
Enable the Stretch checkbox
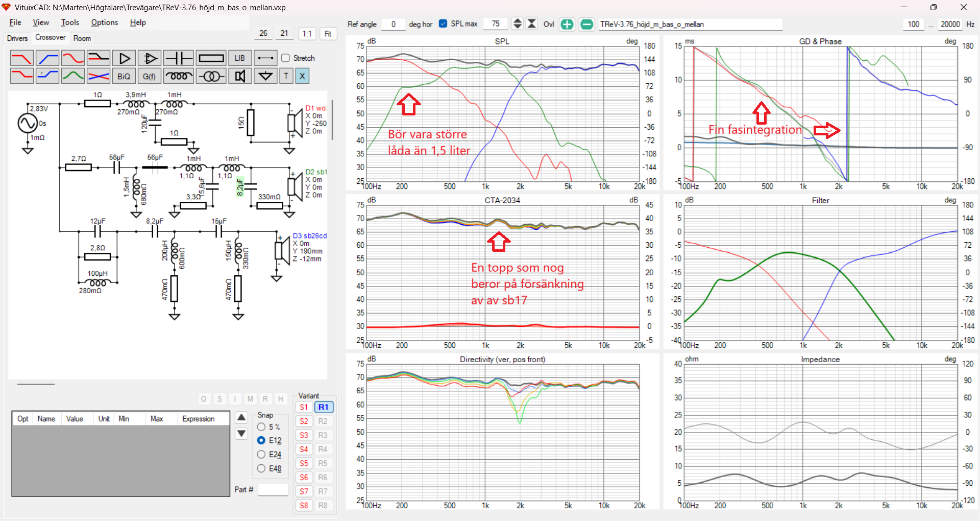286,58
